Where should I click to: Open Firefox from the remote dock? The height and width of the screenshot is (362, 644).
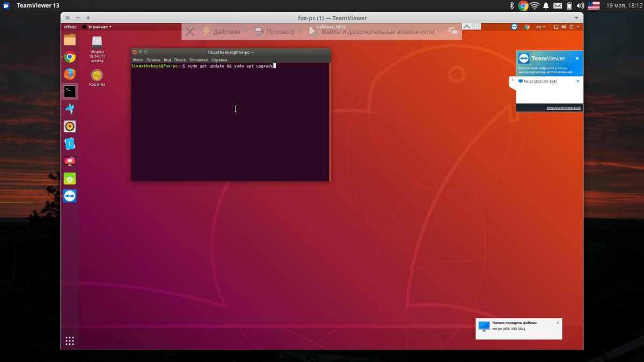coord(70,74)
